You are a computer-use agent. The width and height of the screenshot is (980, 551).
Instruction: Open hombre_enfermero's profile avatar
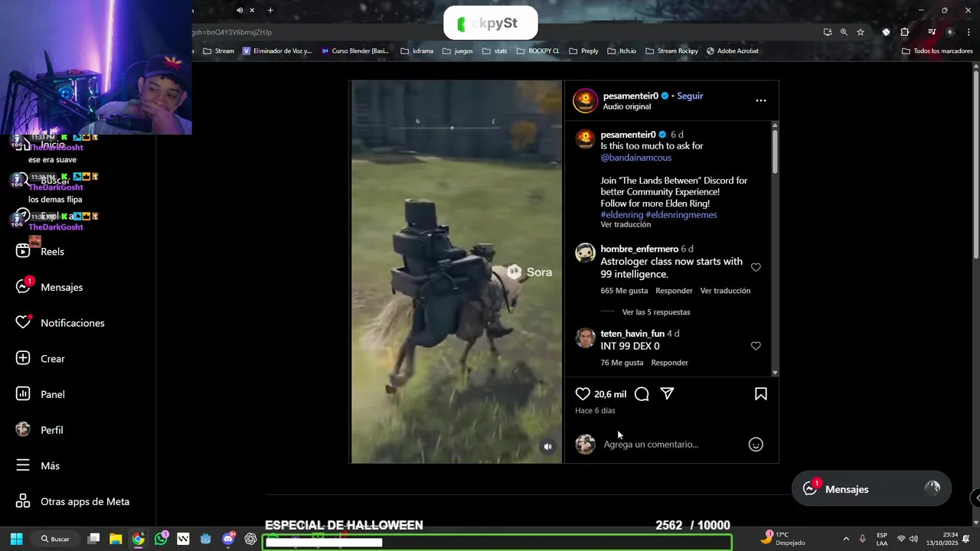tap(586, 253)
